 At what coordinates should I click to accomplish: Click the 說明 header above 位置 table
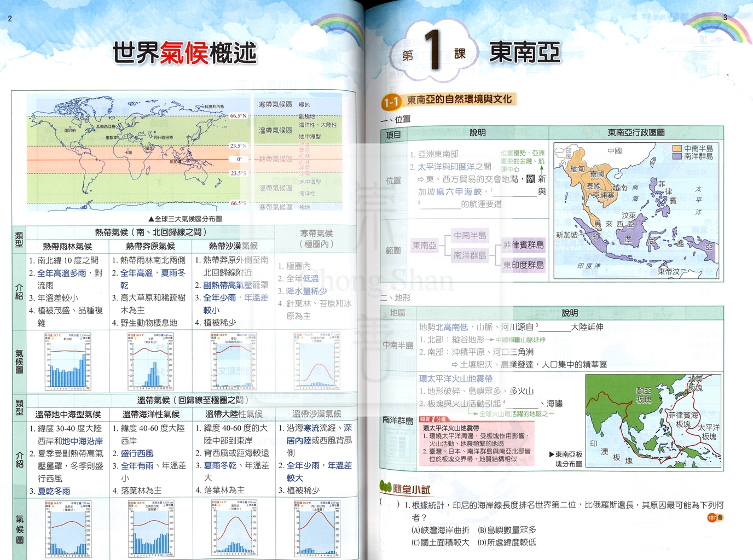coord(477,132)
